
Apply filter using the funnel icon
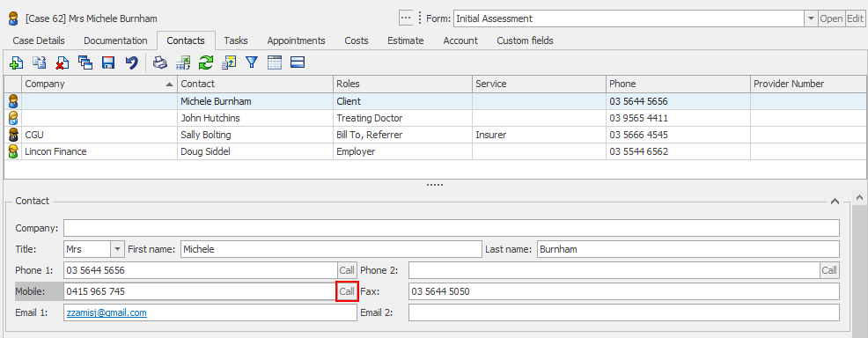[252, 62]
